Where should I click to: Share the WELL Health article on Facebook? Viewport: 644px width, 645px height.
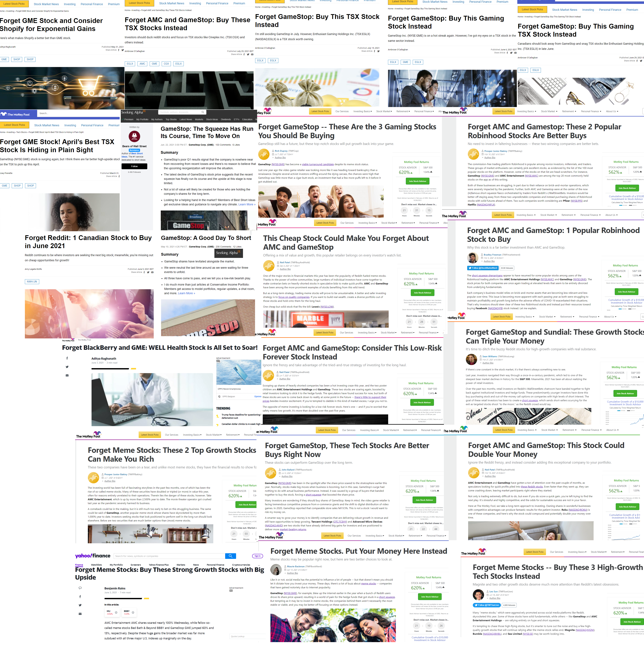point(67,358)
